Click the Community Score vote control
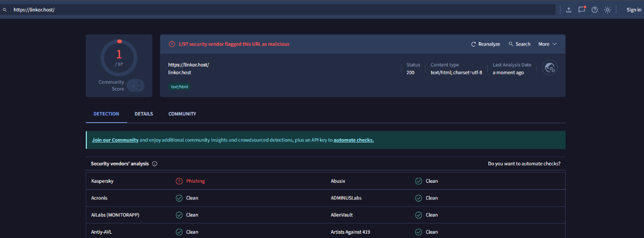The width and height of the screenshot is (644, 238). click(136, 85)
